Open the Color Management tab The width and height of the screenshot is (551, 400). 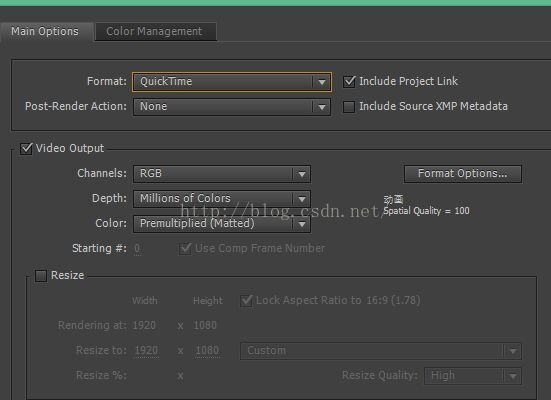(x=155, y=32)
